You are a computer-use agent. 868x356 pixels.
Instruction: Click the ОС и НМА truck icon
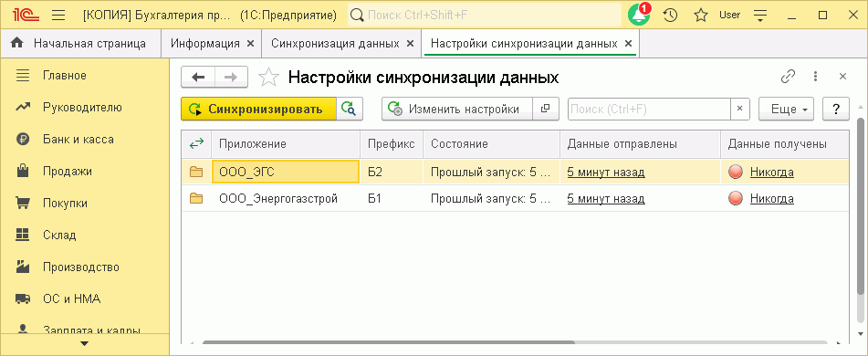[x=22, y=299]
